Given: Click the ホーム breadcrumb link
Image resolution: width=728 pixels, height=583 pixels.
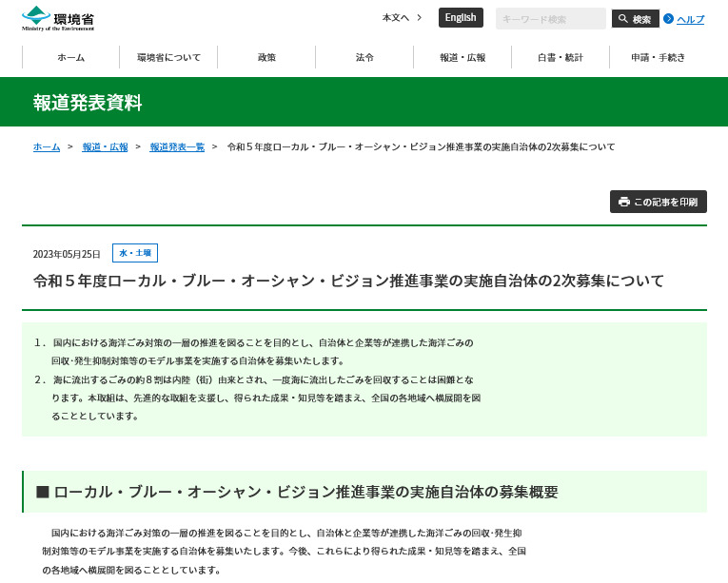Looking at the screenshot, I should coord(47,147).
